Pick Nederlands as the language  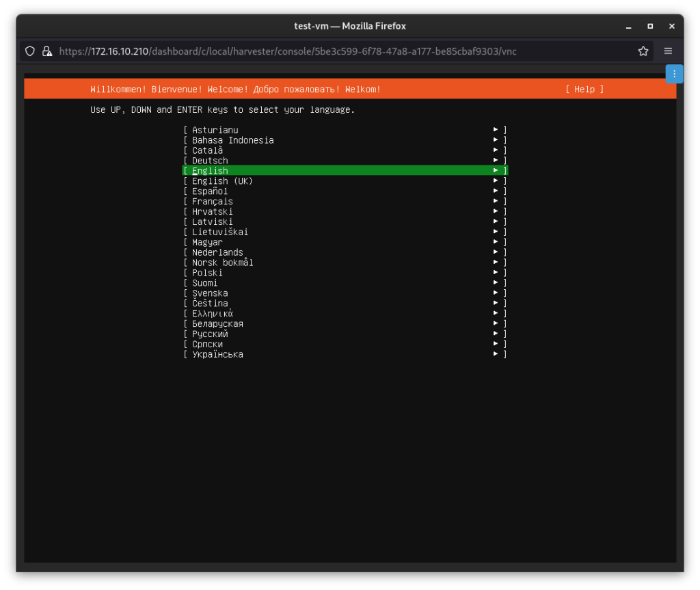(x=345, y=252)
